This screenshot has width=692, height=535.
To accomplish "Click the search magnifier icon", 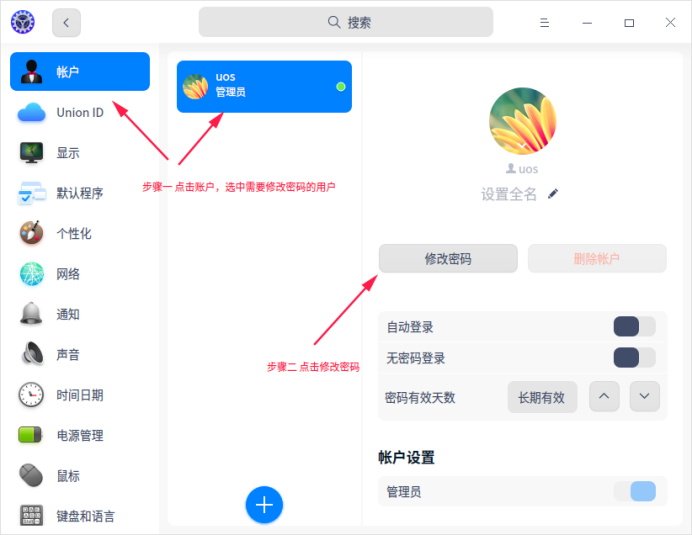I will (334, 22).
